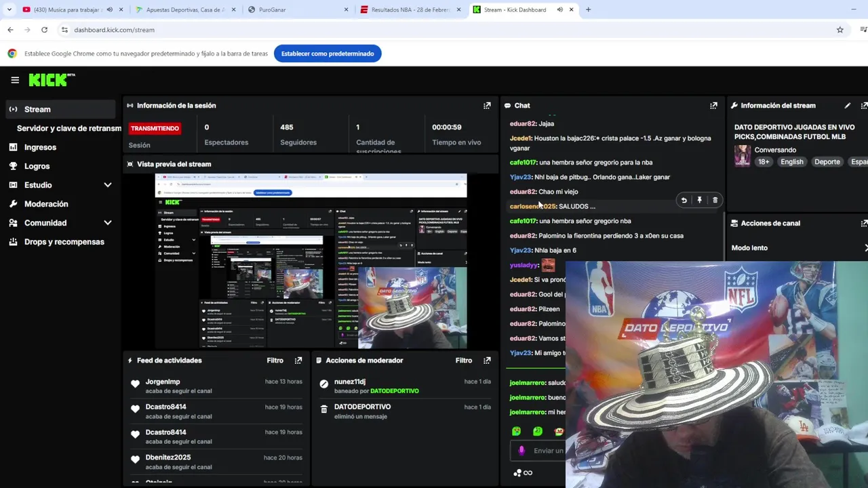Click the Kick logo
Screen dimensions: 868x488
pyautogui.click(x=52, y=80)
